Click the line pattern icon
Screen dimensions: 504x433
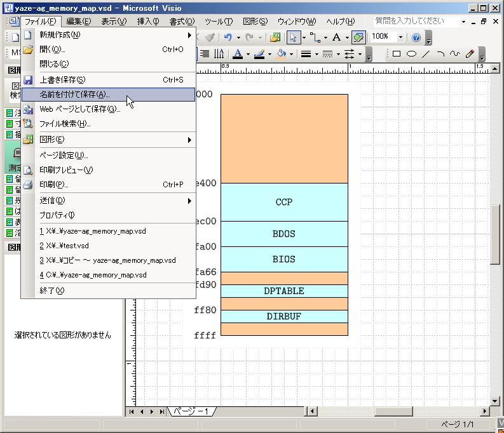pos(327,54)
